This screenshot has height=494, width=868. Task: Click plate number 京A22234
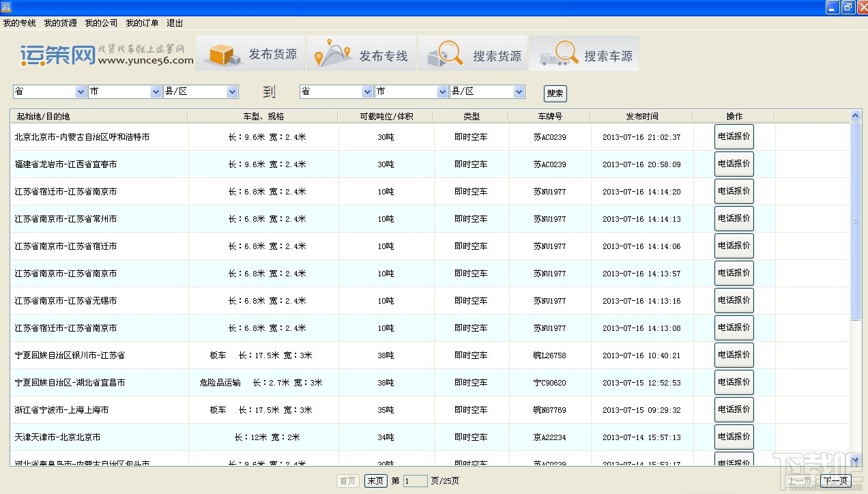point(550,437)
